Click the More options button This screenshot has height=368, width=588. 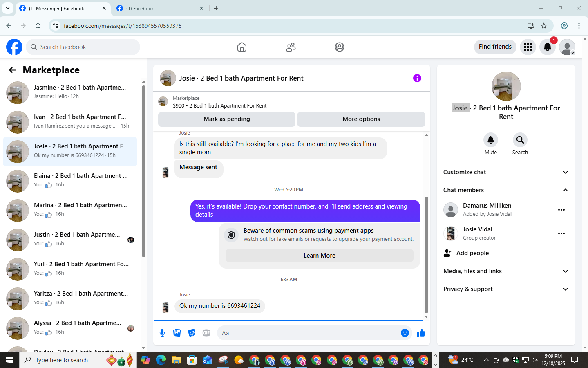click(x=361, y=119)
